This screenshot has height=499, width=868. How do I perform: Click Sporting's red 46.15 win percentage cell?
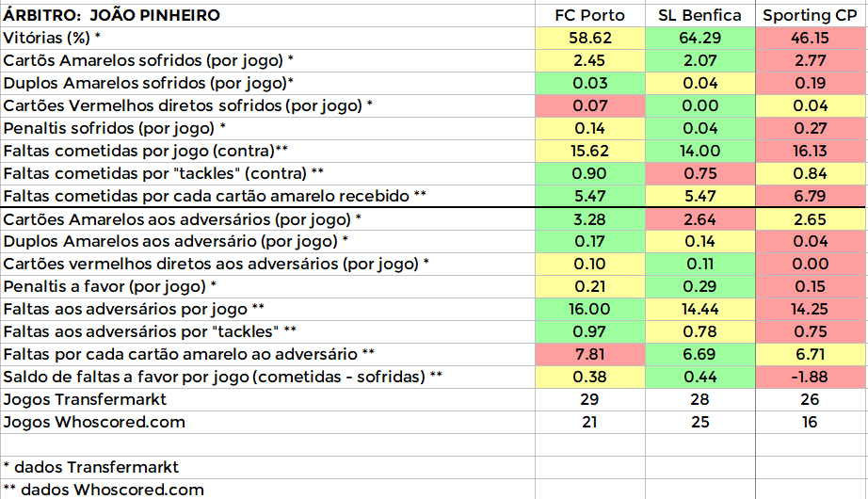(x=810, y=38)
